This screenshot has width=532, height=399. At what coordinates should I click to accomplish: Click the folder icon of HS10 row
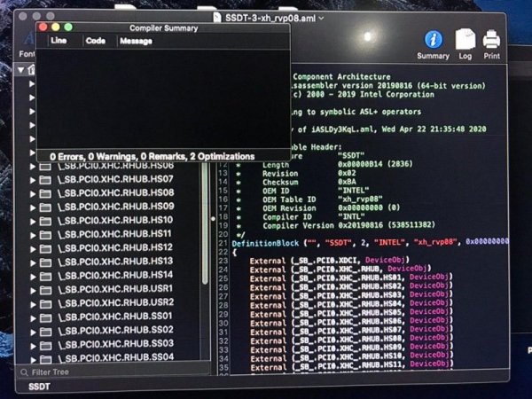[45, 221]
